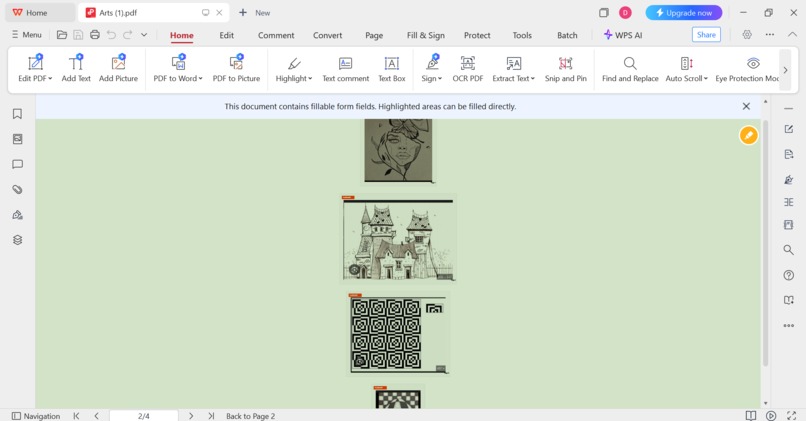Toggle the Navigation pane

(36, 416)
